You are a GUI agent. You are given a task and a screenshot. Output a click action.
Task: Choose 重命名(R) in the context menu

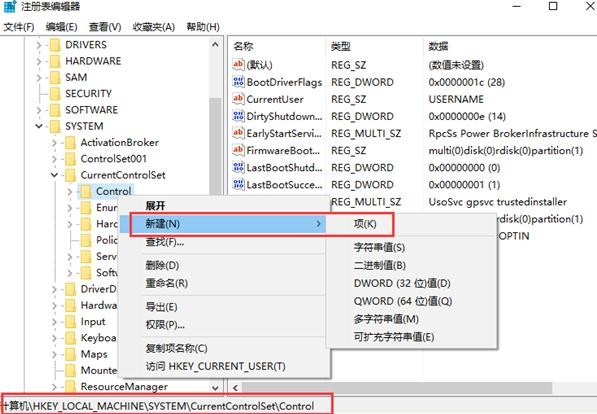(224, 283)
